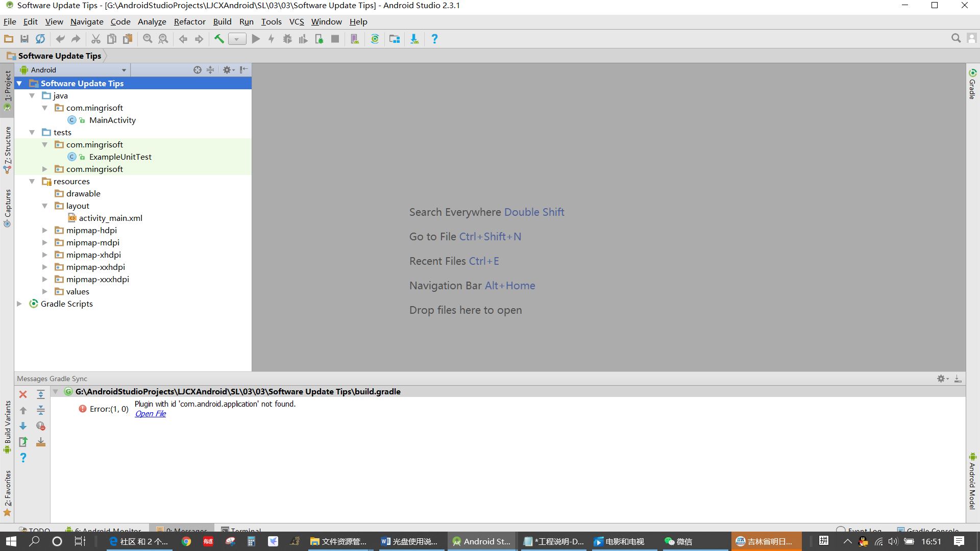Open SDK Manager download icon
The width and height of the screenshot is (980, 551).
pos(414,39)
